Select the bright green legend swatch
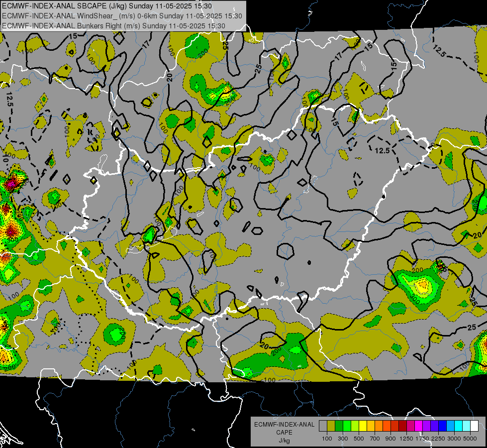Screen dimensions: 487x448 (347, 426)
